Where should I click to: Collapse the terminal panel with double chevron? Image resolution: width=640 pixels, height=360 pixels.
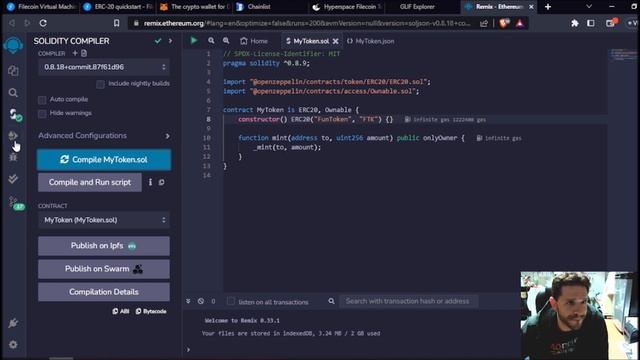point(188,301)
